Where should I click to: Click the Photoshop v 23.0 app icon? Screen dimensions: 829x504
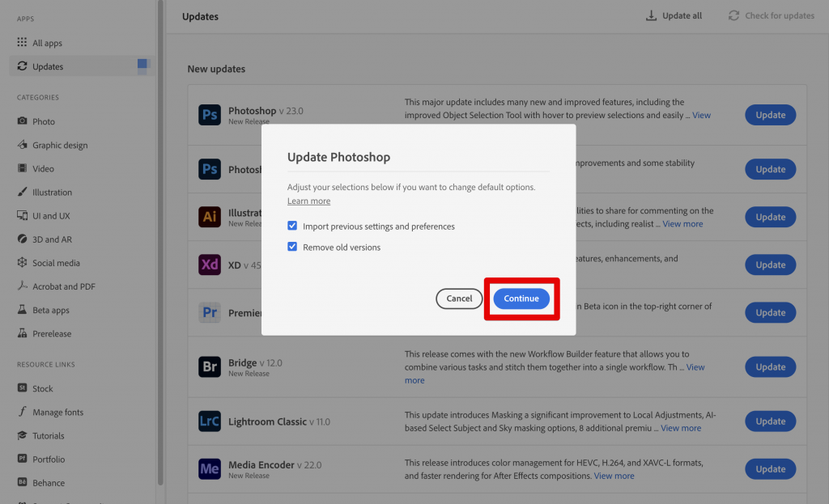tap(210, 115)
